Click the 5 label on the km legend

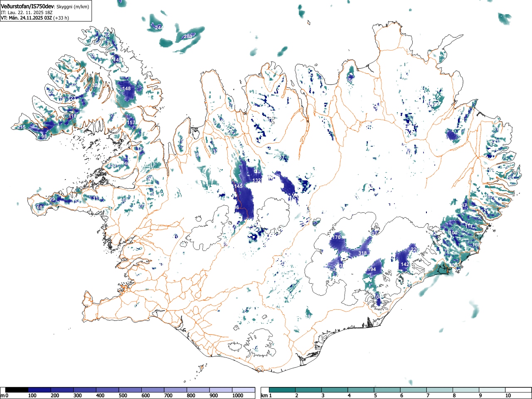(x=375, y=396)
